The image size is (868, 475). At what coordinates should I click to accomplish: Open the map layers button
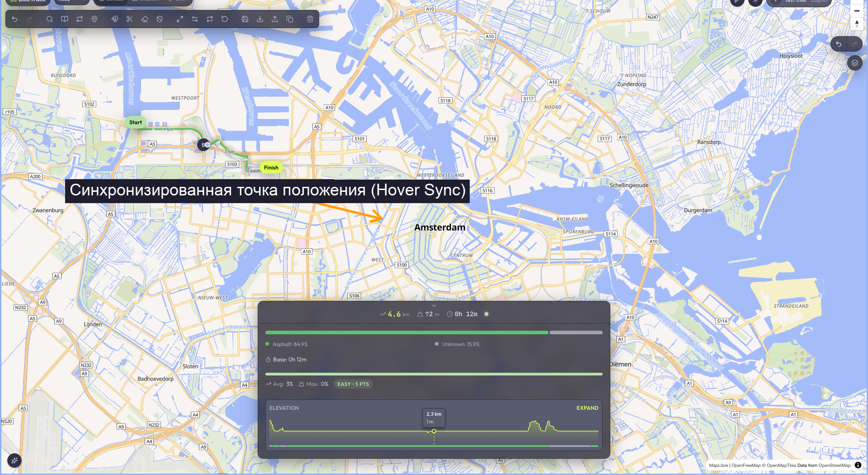[854, 63]
